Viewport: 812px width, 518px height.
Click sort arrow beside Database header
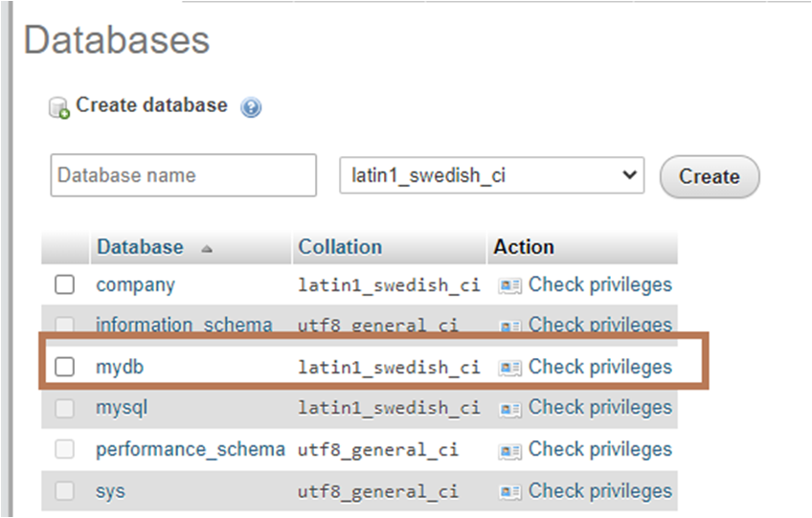[x=207, y=249]
